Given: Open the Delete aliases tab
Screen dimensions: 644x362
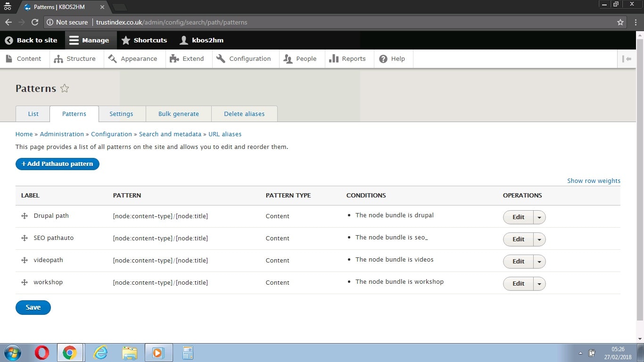Looking at the screenshot, I should 244,114.
